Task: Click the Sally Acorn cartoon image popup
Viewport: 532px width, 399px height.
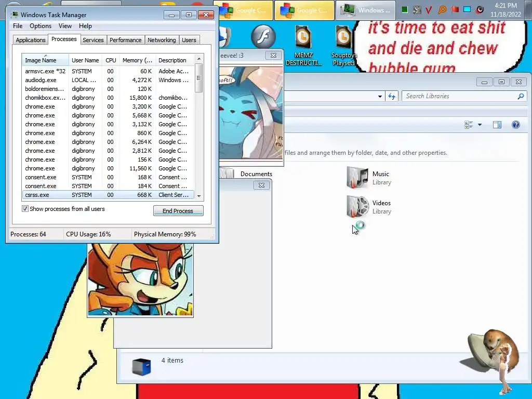Action: 140,280
